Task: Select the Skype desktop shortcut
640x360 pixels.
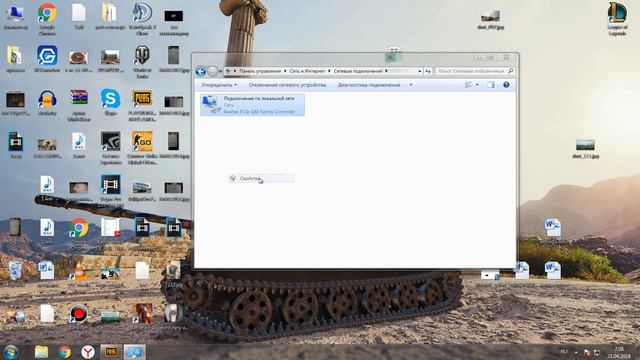Action: (110, 102)
